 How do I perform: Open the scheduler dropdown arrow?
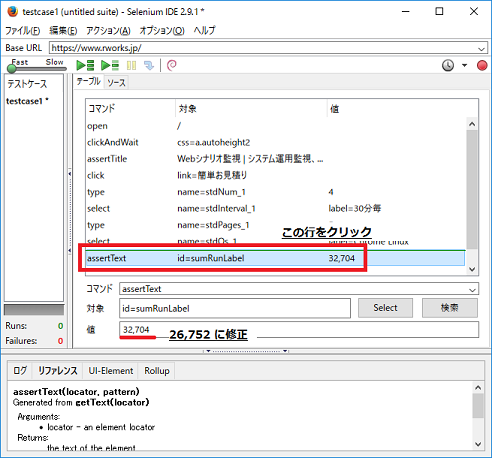[x=464, y=65]
